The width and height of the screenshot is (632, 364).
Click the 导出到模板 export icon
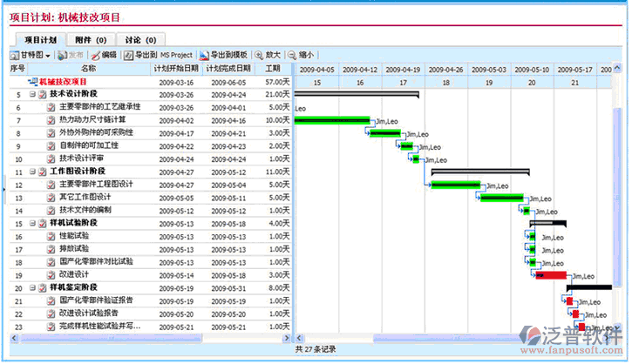(205, 54)
